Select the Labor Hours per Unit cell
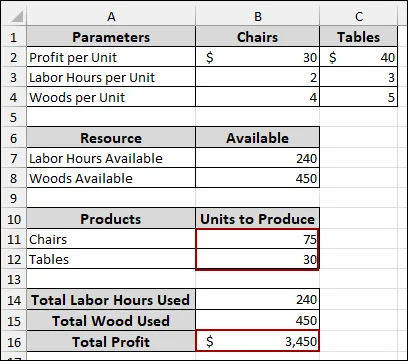Image resolution: width=408 pixels, height=361 pixels. coord(111,77)
